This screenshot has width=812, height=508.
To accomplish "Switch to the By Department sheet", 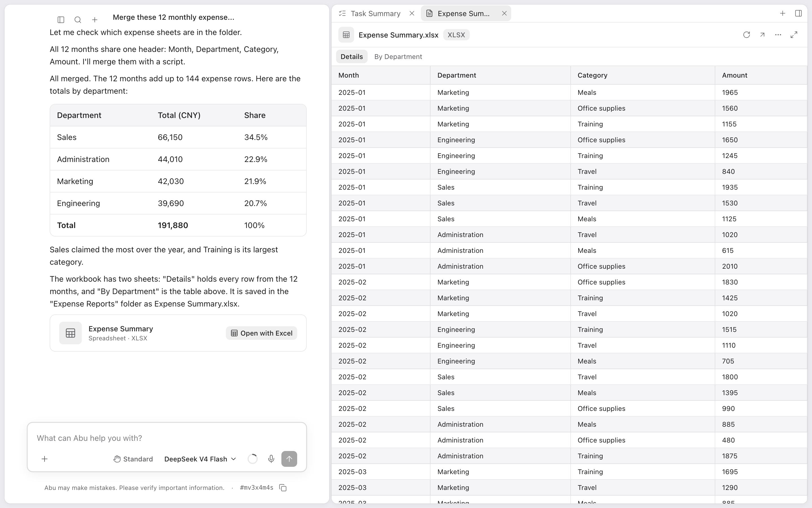I will (398, 57).
